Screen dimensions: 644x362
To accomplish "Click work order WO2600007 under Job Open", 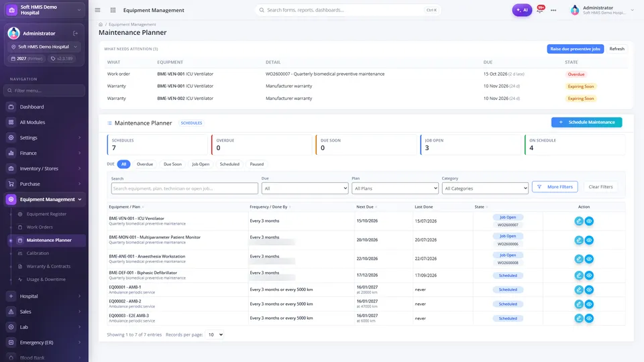I will tap(508, 225).
